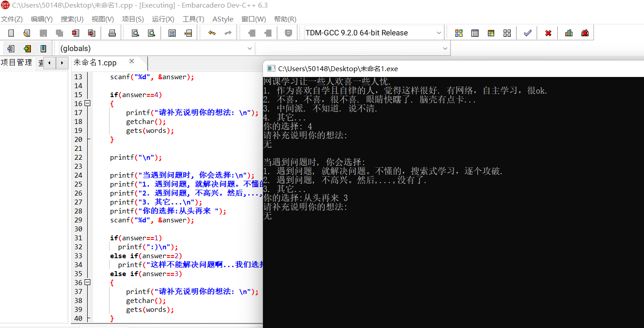This screenshot has width=644, height=328.
Task: Click the Run window icon
Action: pyautogui.click(x=475, y=33)
